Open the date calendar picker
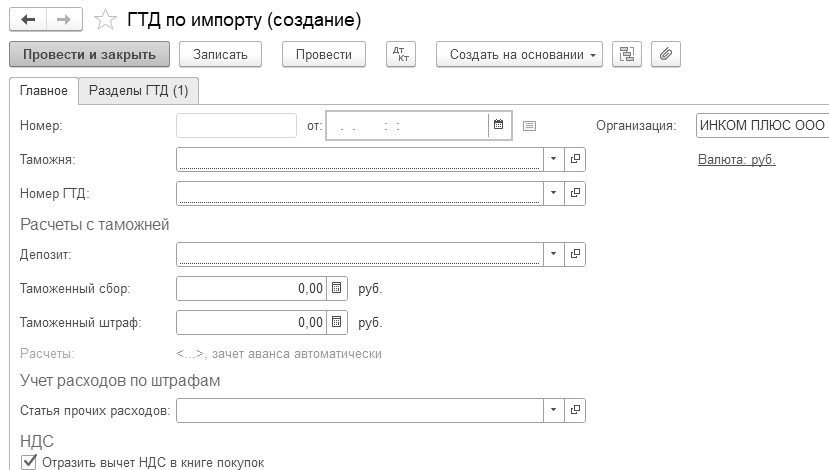This screenshot has height=470, width=829. tap(498, 125)
